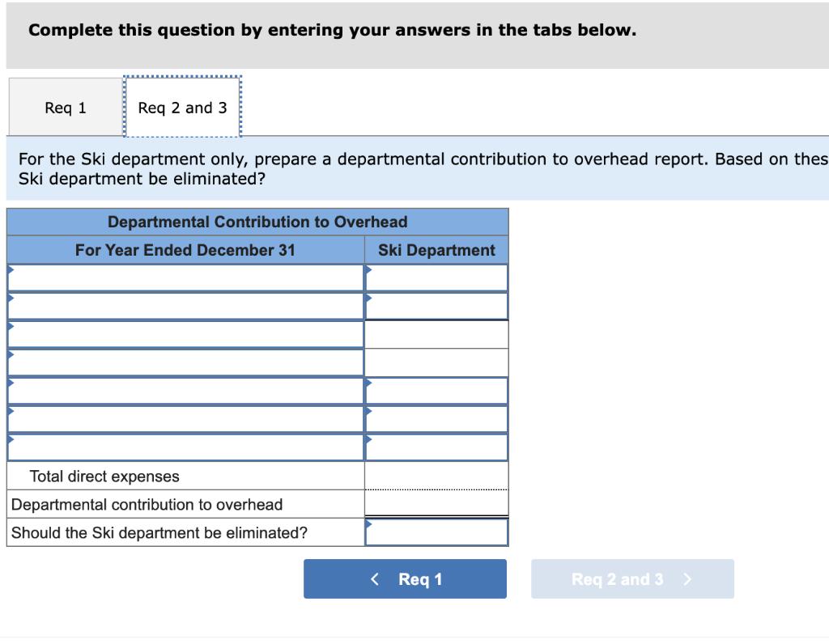
Task: Click the blue '< Req 1' navigation button
Action: [x=405, y=579]
